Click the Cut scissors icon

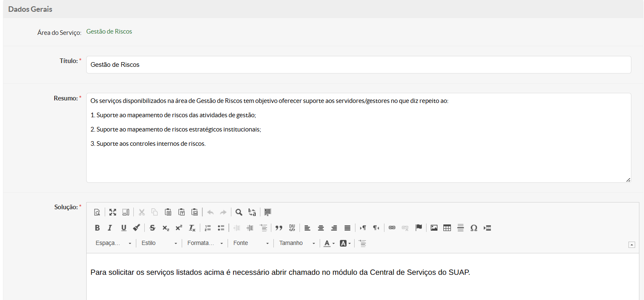tap(142, 212)
